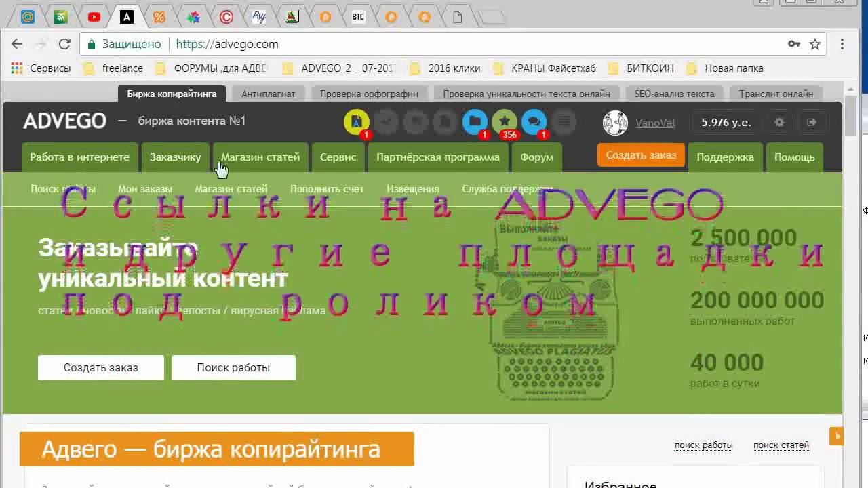Click the VanoVal user avatar

[x=615, y=123]
